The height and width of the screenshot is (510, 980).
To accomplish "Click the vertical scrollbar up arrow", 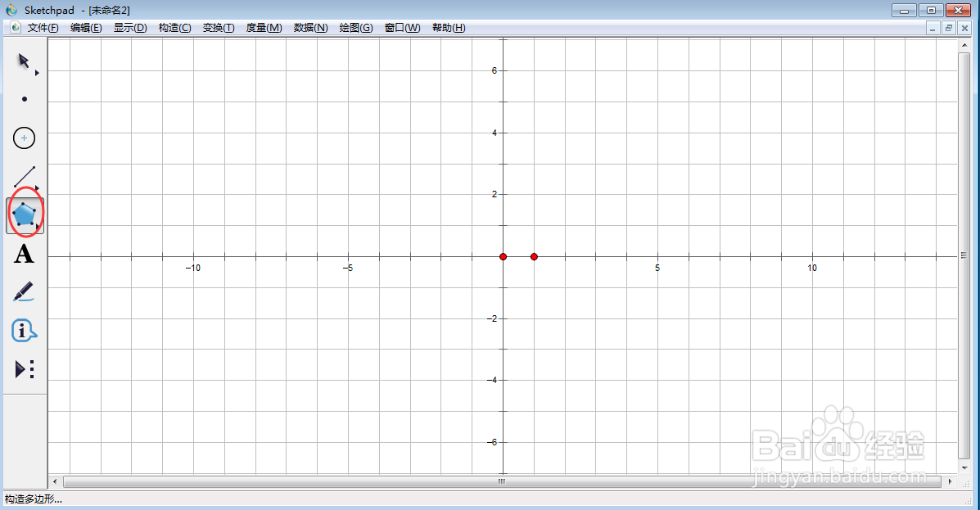I will 964,44.
